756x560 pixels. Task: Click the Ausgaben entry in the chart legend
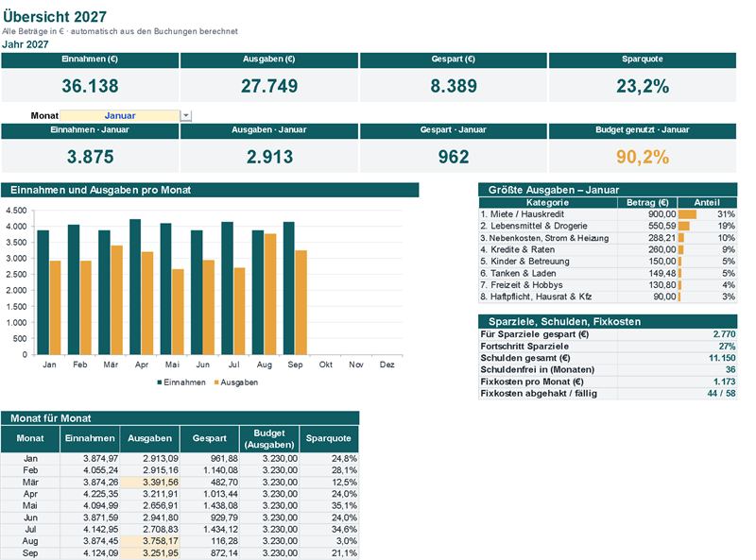click(x=236, y=382)
